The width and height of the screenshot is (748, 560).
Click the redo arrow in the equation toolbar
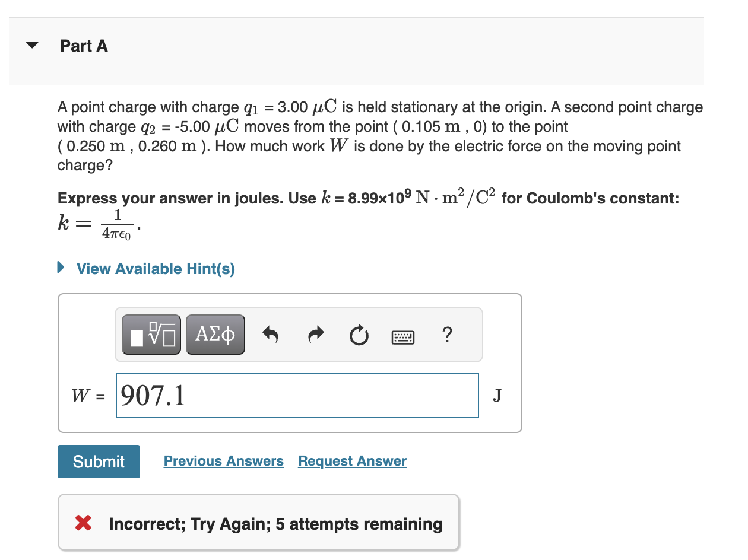pyautogui.click(x=315, y=335)
